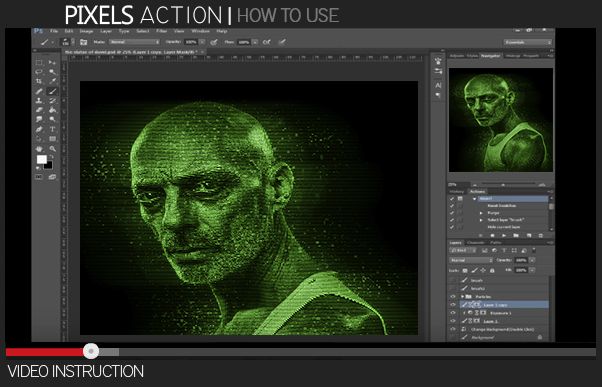Click the Navigator preview thumbnail
Image resolution: width=602 pixels, height=387 pixels.
pyautogui.click(x=501, y=120)
